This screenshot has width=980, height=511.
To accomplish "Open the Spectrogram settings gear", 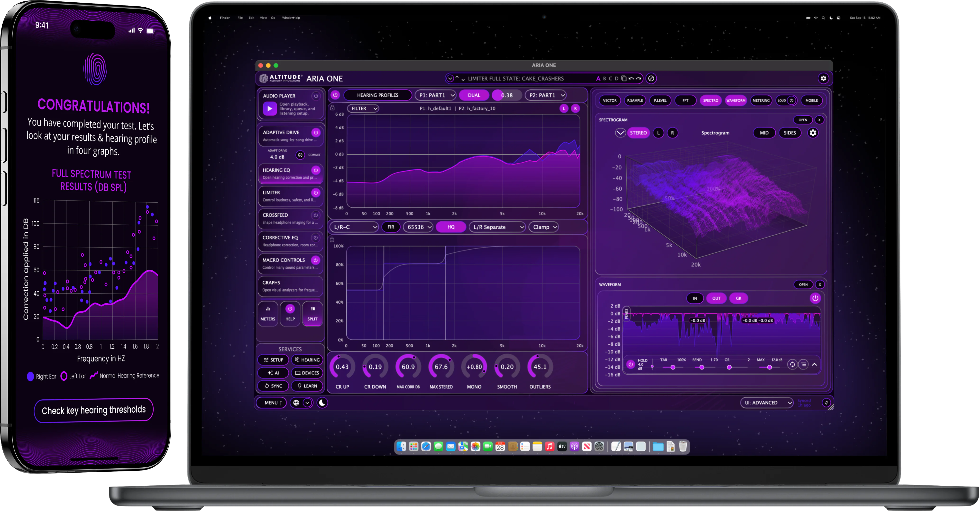I will [x=813, y=133].
